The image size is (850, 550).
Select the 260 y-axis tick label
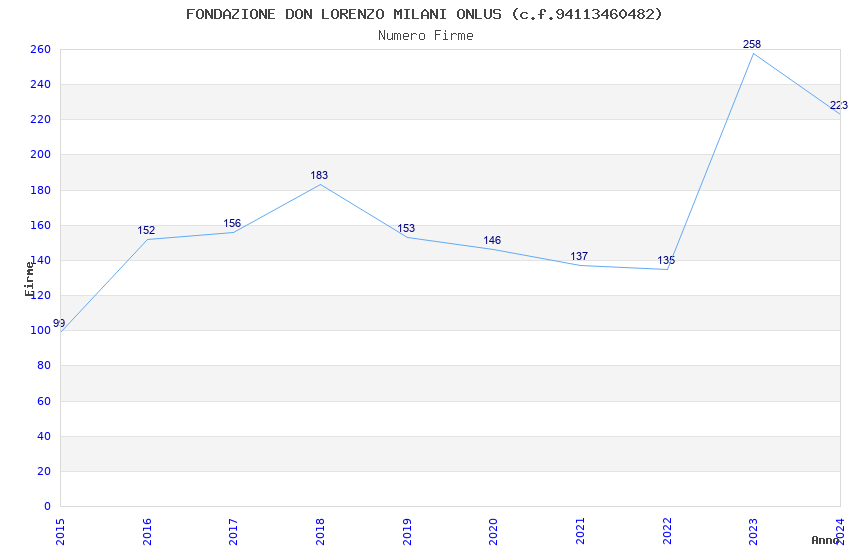point(40,49)
